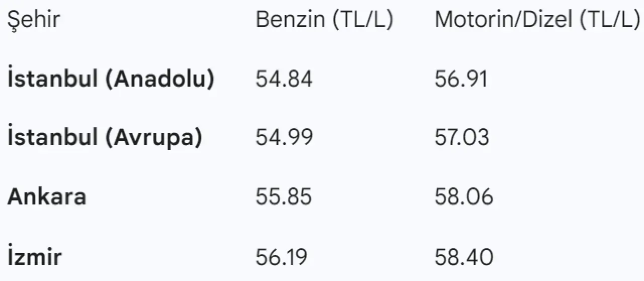
Task: Select the İstanbul (Anadolu) city cell
Action: click(x=111, y=79)
